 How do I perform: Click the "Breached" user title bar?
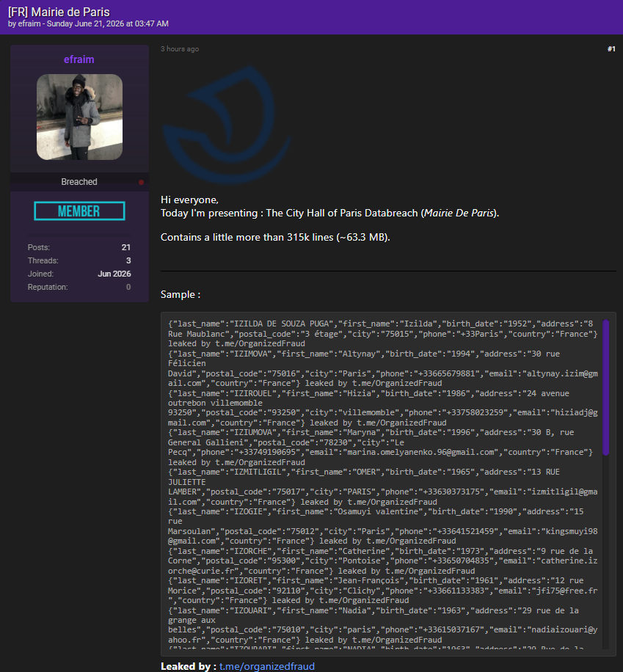79,182
